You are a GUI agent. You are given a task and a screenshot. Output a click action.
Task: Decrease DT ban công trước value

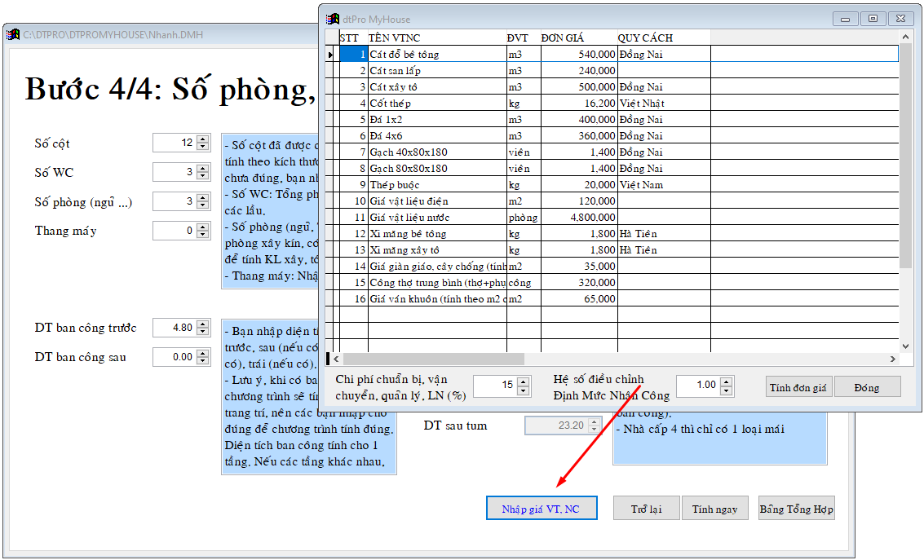(x=203, y=332)
